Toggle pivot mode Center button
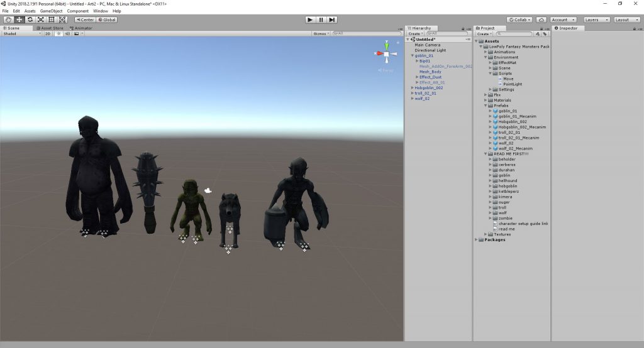This screenshot has width=644, height=348. point(85,19)
